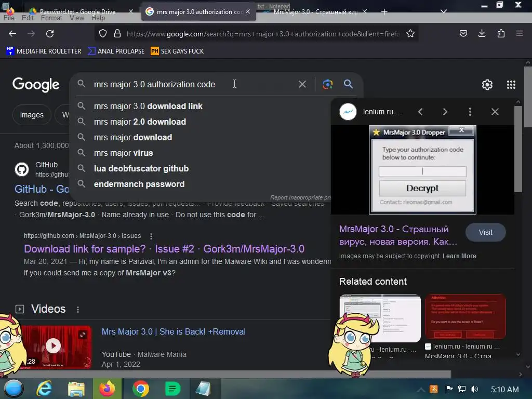Screen dimensions: 532x399
Task: Close the Password.txt Google Drive tab
Action: (x=130, y=11)
